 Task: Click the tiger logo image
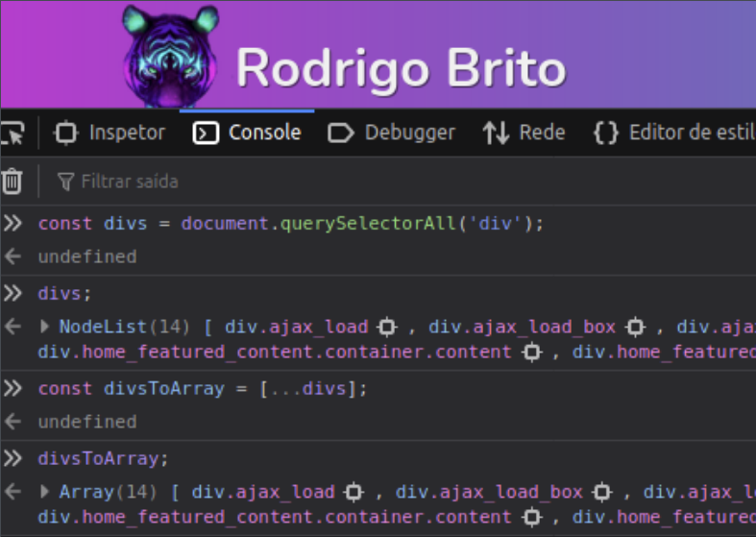pyautogui.click(x=171, y=56)
